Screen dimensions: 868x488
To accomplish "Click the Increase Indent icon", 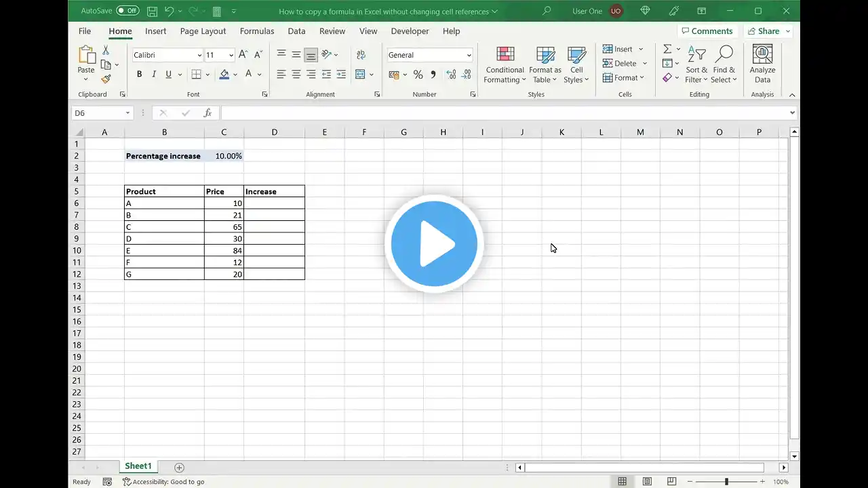I will coord(341,75).
